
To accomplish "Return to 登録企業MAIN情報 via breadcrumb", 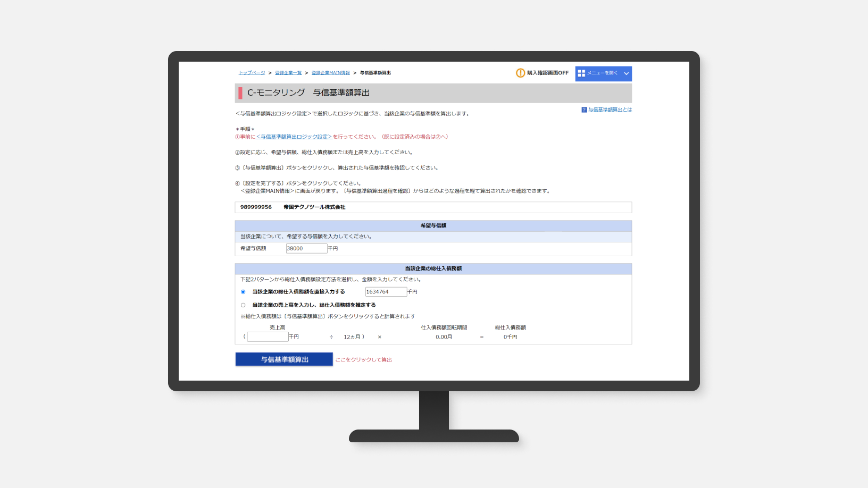I will pos(330,73).
